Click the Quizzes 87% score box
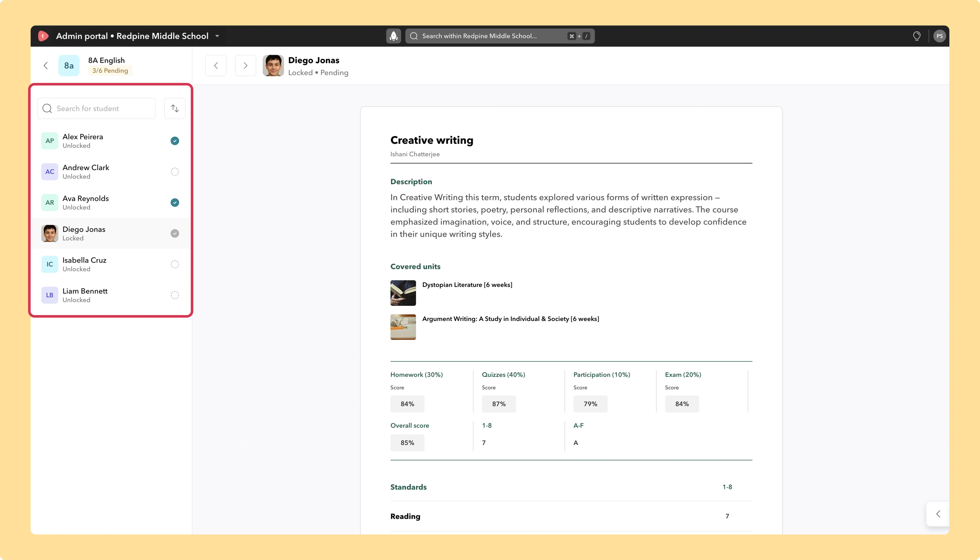Image resolution: width=980 pixels, height=560 pixels. [498, 404]
